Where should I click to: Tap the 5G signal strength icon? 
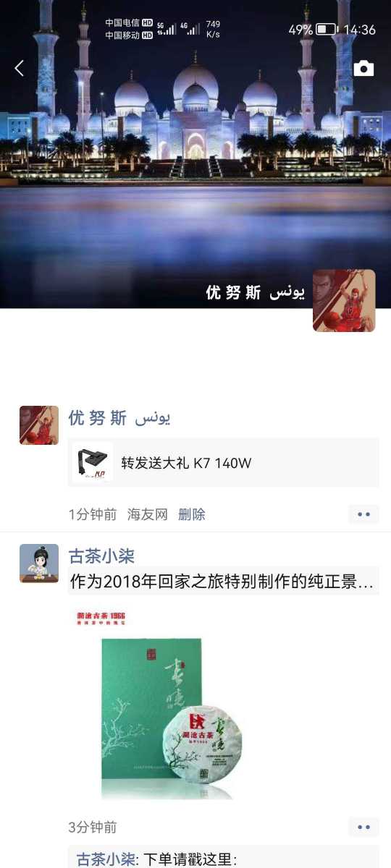[166, 29]
